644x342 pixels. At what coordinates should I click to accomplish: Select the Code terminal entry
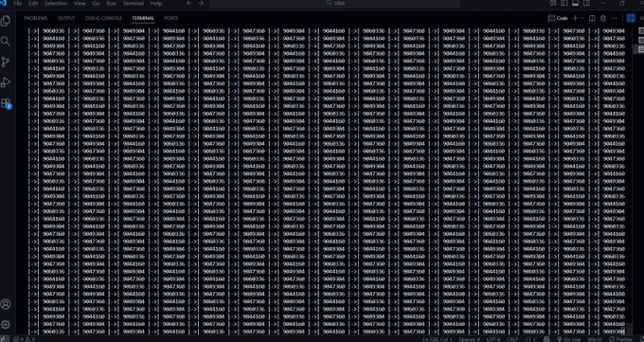558,18
